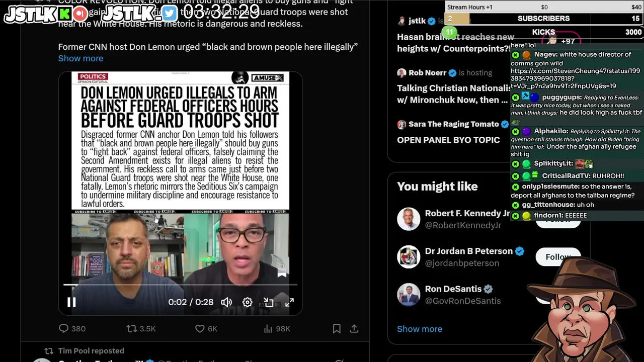This screenshot has width=644, height=362.
Task: Open Ron DeSantis profile name
Action: coord(453,289)
